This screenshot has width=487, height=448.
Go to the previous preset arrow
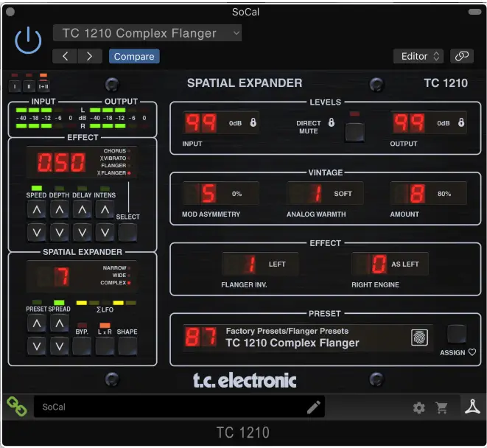coord(65,56)
